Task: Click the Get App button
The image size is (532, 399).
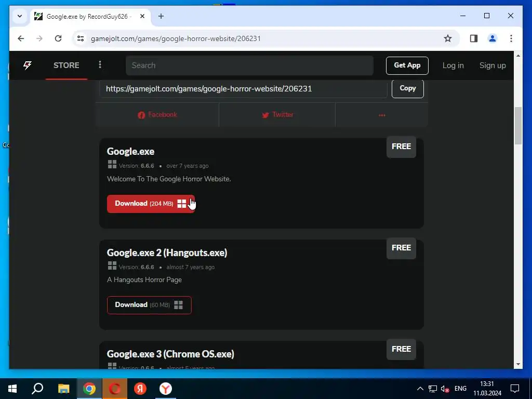Action: pyautogui.click(x=407, y=65)
